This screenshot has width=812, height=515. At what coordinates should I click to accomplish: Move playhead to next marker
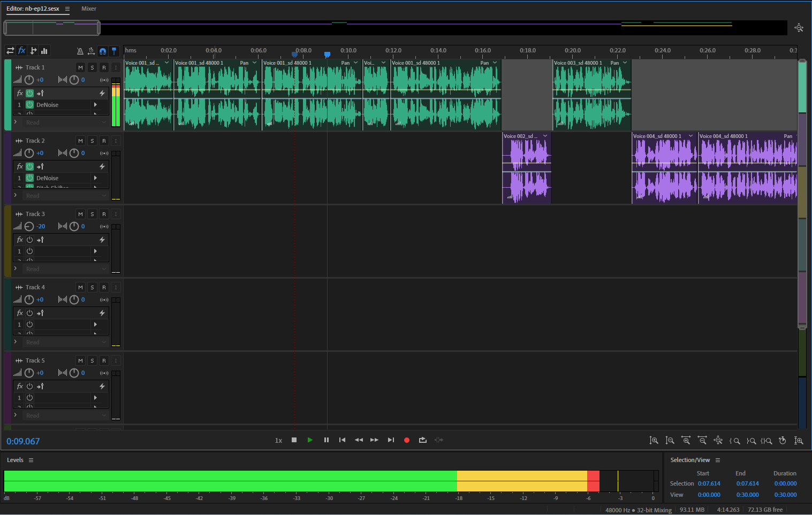[391, 440]
